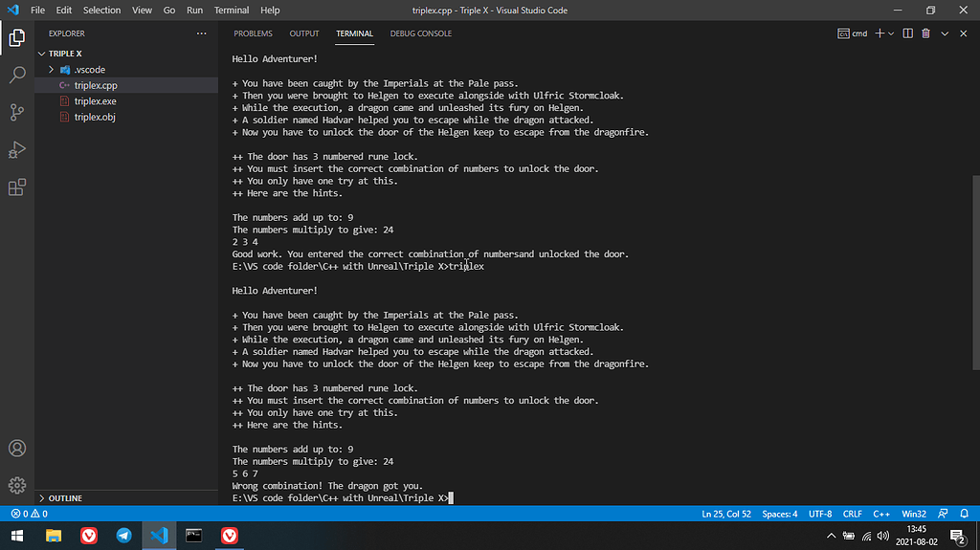Image resolution: width=980 pixels, height=550 pixels.
Task: Open the Terminal menu
Action: point(231,11)
